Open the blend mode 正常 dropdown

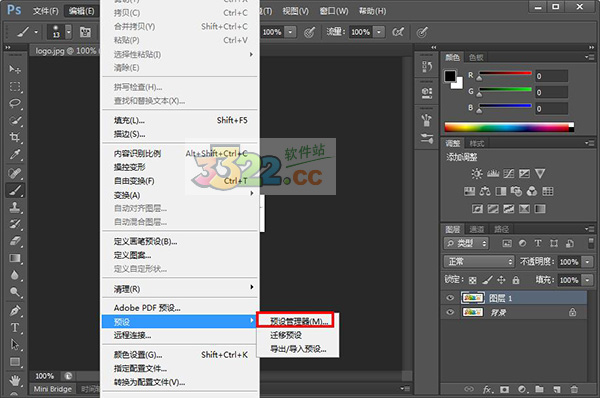(x=479, y=261)
